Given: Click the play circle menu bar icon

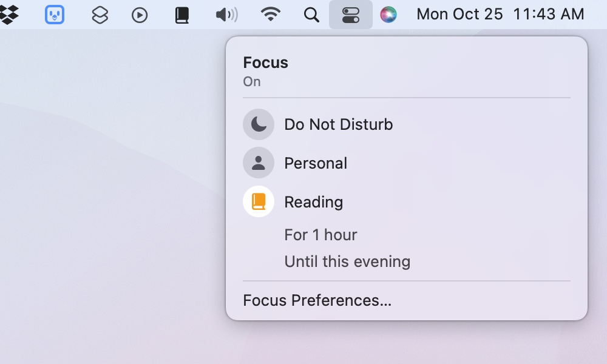Looking at the screenshot, I should (x=140, y=15).
